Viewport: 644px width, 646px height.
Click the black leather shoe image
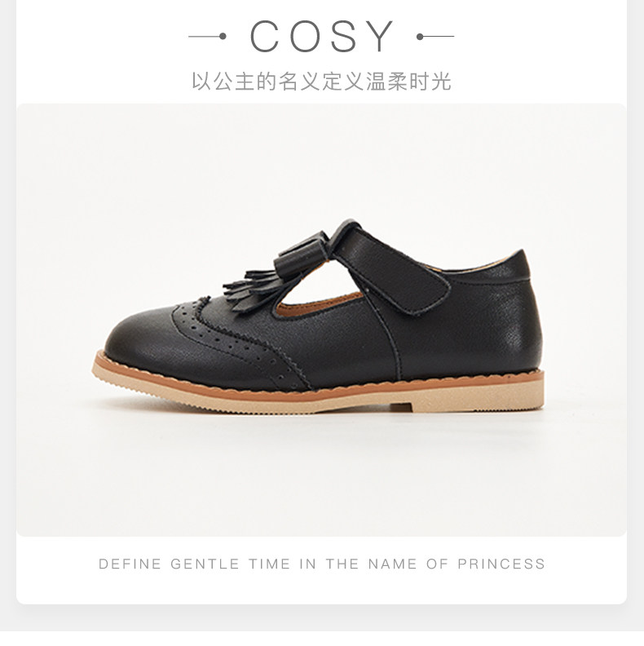pyautogui.click(x=318, y=316)
